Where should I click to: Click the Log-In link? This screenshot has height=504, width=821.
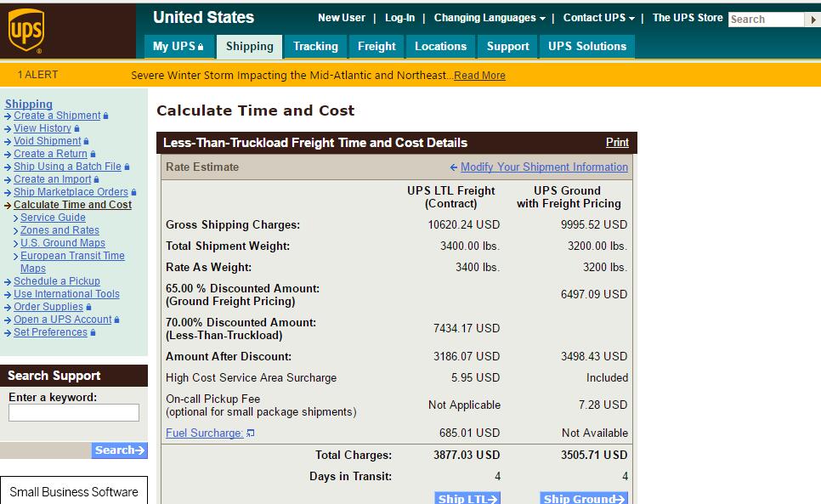pos(399,18)
